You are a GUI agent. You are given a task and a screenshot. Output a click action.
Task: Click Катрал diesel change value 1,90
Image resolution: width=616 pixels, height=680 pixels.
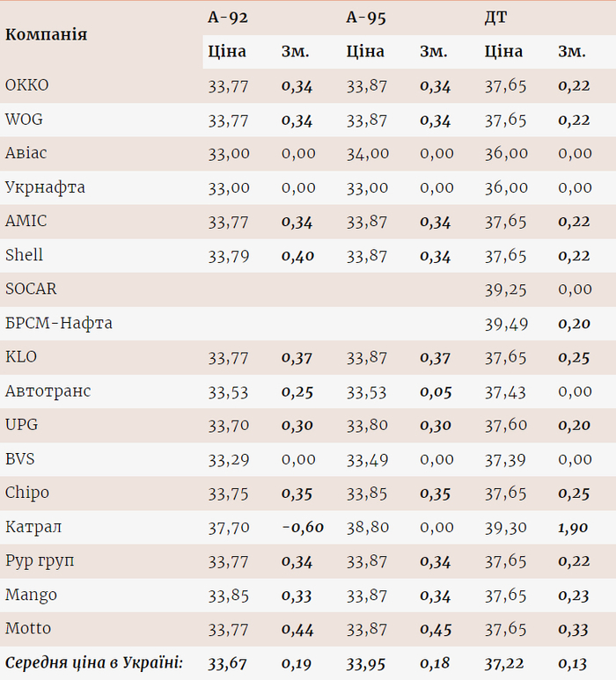click(x=574, y=527)
